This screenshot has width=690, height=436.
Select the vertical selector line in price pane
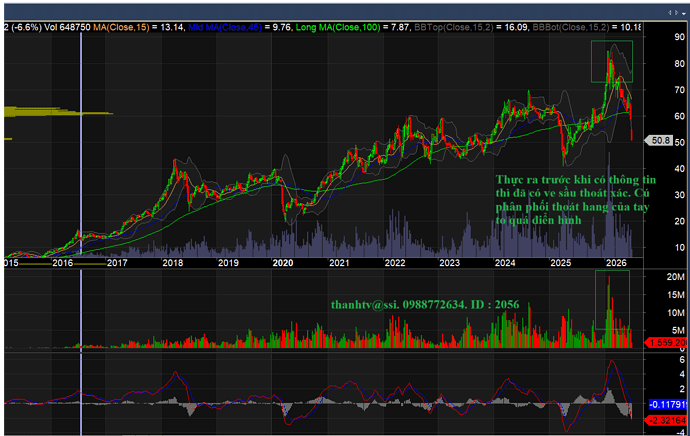pos(81,145)
